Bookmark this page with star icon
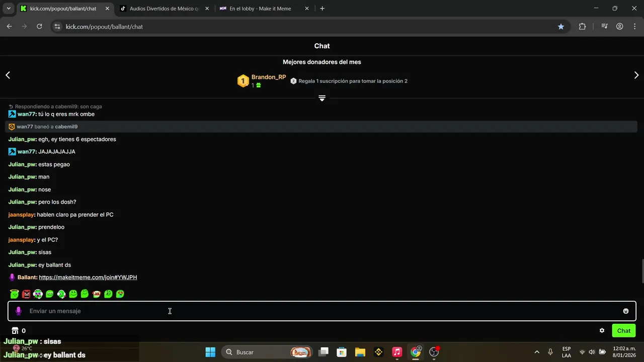The width and height of the screenshot is (644, 362). 561,27
